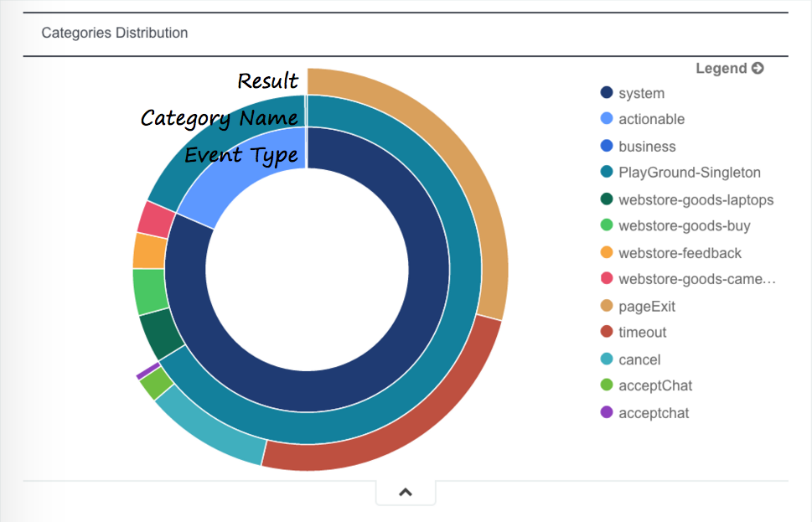Toggle the pageExit legend dot

click(x=607, y=306)
